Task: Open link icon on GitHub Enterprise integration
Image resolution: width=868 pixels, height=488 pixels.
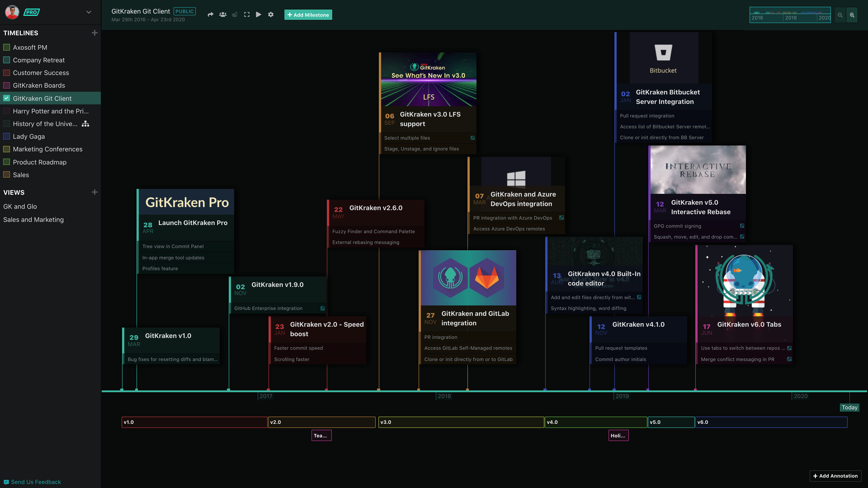Action: point(323,308)
